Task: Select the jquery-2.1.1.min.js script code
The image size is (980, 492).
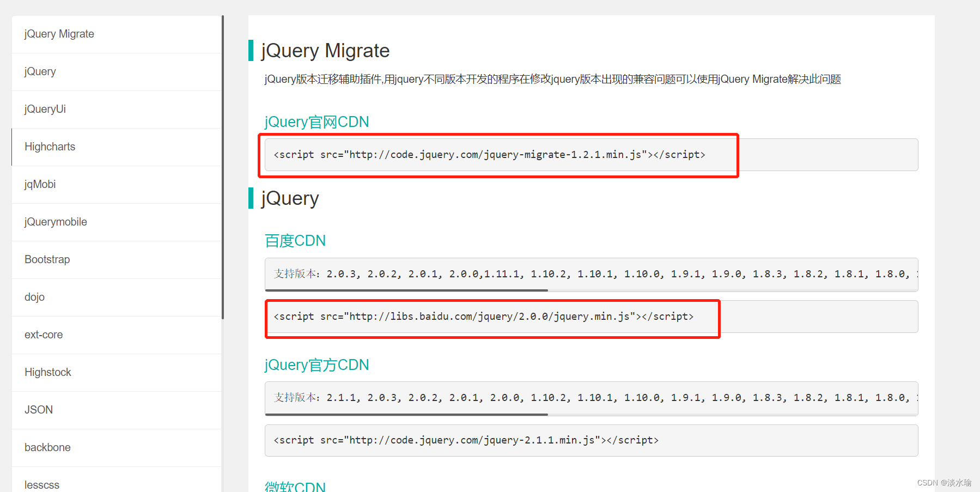Action: (x=591, y=440)
